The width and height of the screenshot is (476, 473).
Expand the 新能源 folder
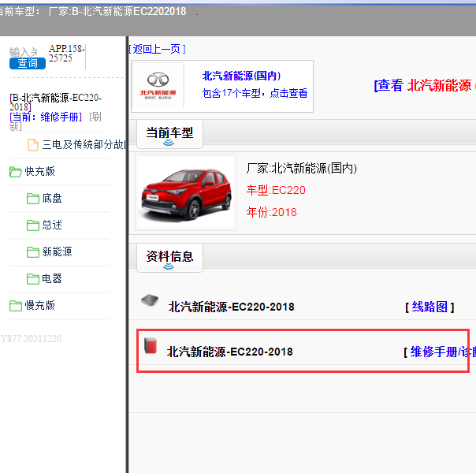[x=57, y=251]
